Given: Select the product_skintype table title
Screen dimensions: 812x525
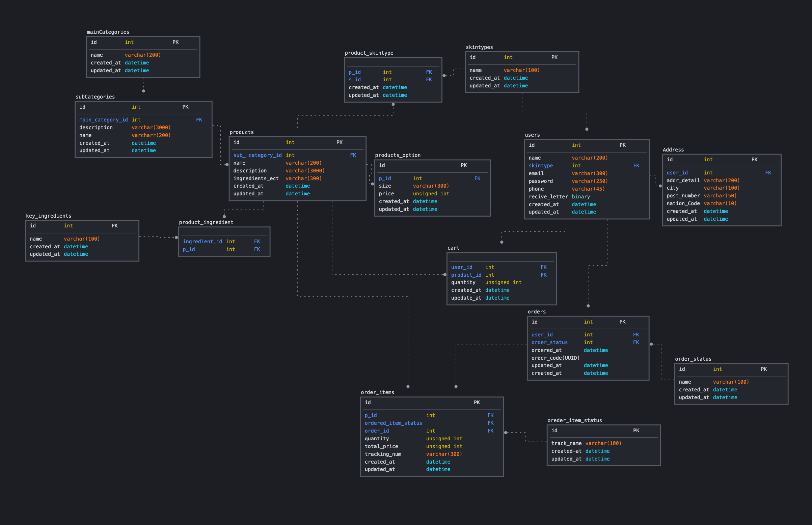Looking at the screenshot, I should coord(369,53).
